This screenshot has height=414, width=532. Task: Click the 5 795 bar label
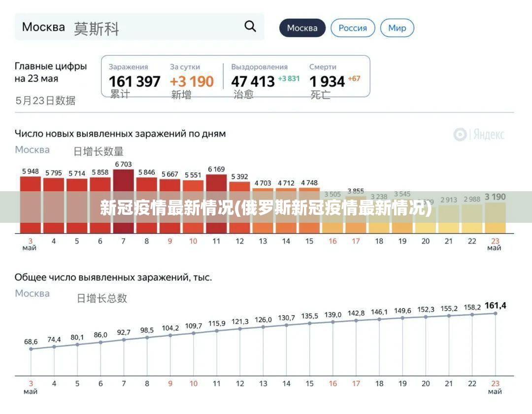tap(54, 172)
